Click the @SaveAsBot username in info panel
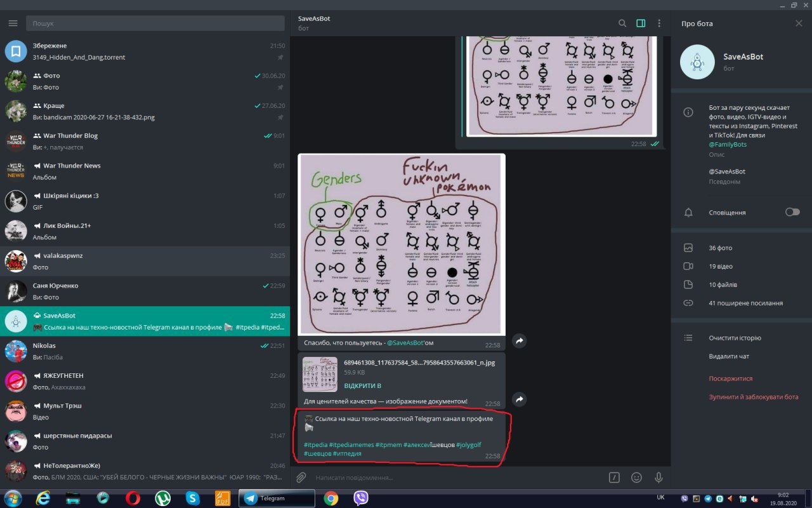The width and height of the screenshot is (812, 508). pos(727,171)
